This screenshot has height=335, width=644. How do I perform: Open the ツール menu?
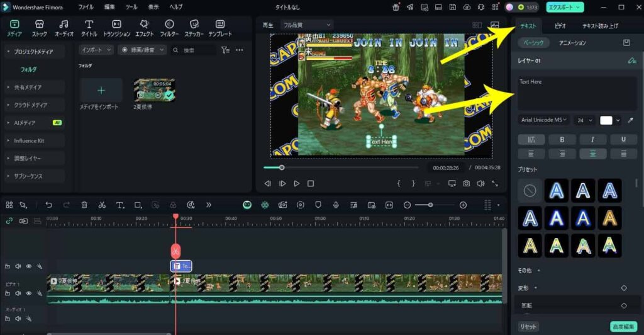[x=131, y=7]
